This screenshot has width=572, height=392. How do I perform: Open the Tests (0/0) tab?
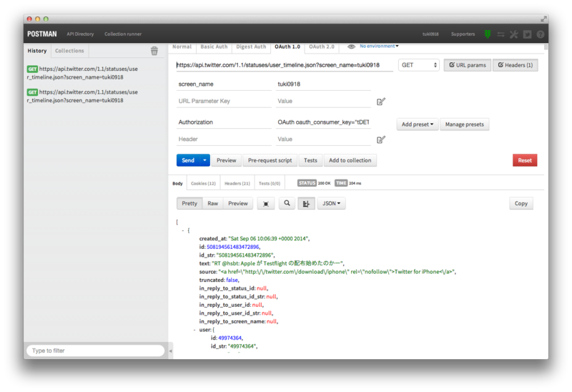pyautogui.click(x=270, y=183)
